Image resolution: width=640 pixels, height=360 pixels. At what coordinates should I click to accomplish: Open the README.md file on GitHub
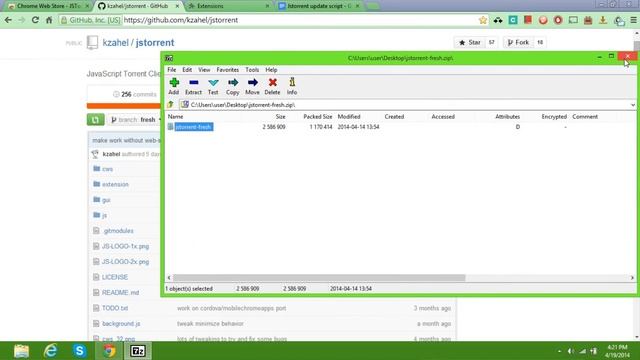120,293
